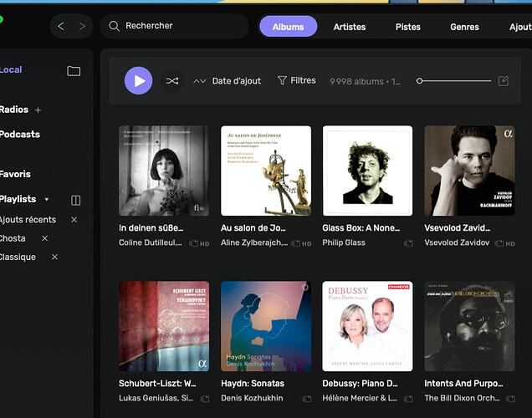Click the Denis Kozhukhin artist name
Image resolution: width=532 pixels, height=418 pixels.
click(x=252, y=398)
